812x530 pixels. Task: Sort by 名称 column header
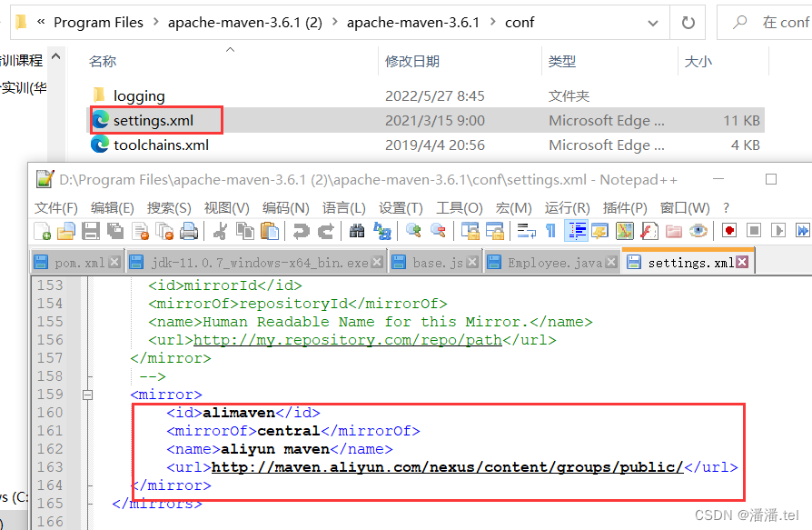(x=103, y=61)
